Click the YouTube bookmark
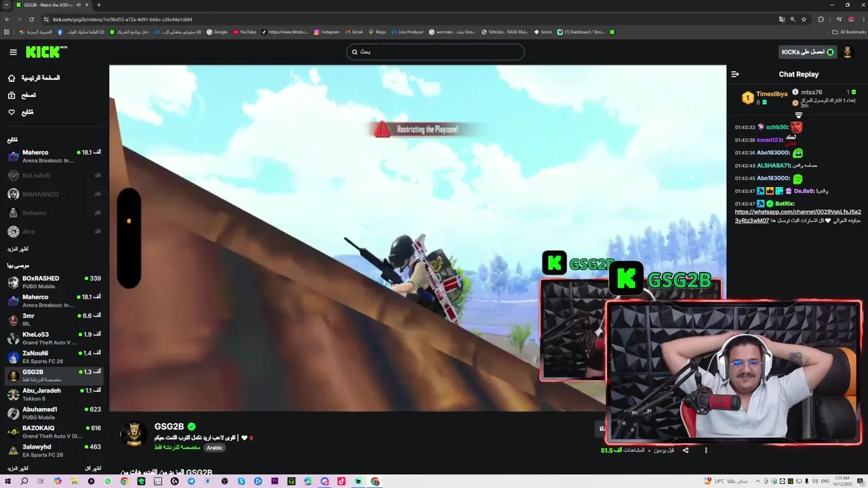Screen dimensions: 868x488 (x=245, y=32)
